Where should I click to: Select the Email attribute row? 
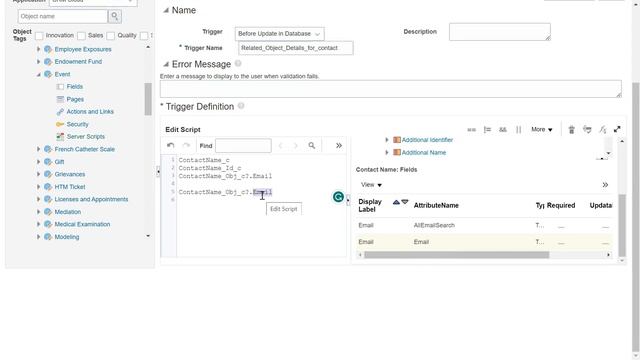tap(484, 242)
